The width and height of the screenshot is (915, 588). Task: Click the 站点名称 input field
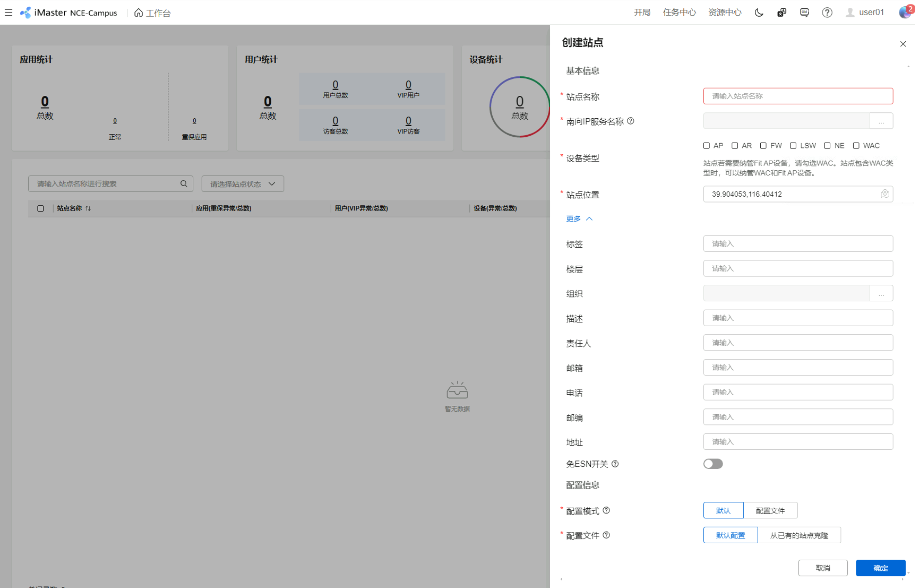click(798, 96)
